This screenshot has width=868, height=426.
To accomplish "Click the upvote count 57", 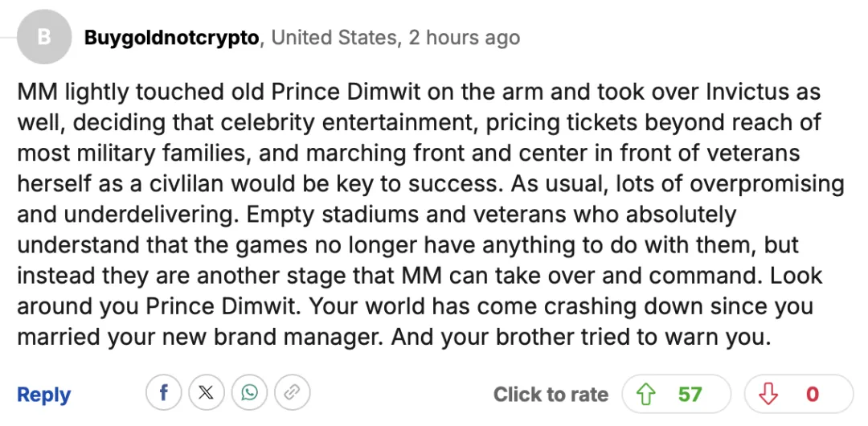I will 690,394.
